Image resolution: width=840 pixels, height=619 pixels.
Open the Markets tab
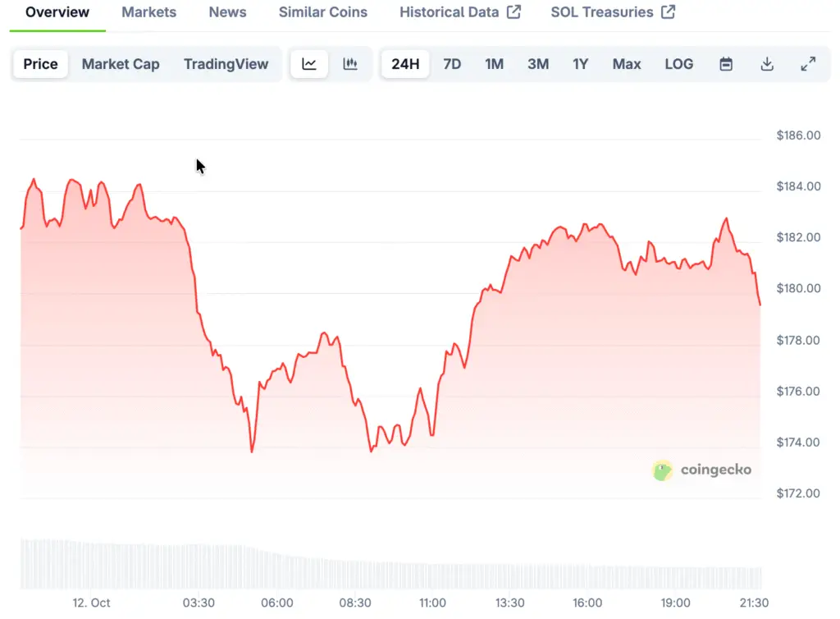coord(148,12)
